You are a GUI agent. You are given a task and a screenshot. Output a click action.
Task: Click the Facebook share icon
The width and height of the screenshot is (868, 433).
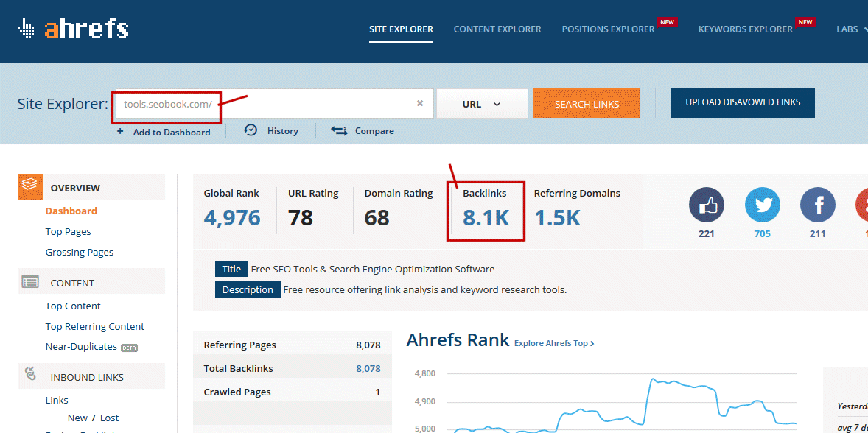pos(818,205)
